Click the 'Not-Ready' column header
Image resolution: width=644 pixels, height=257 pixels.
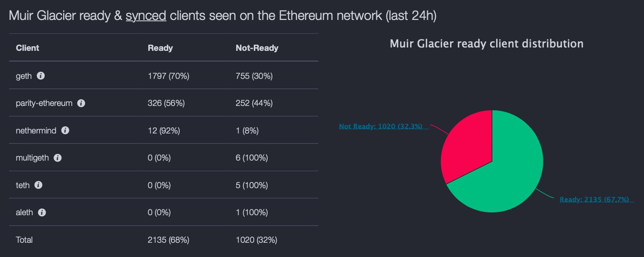click(x=257, y=48)
